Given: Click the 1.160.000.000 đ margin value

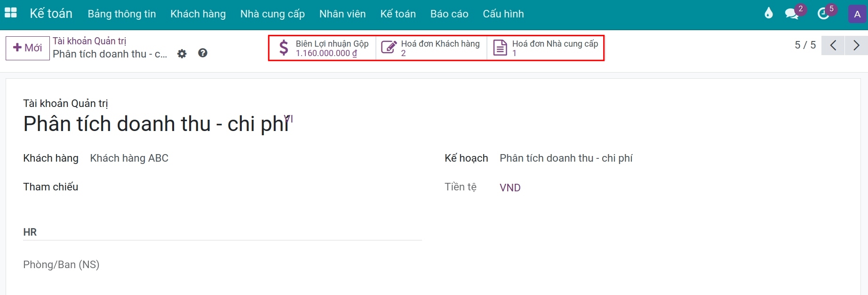Looking at the screenshot, I should pos(326,53).
